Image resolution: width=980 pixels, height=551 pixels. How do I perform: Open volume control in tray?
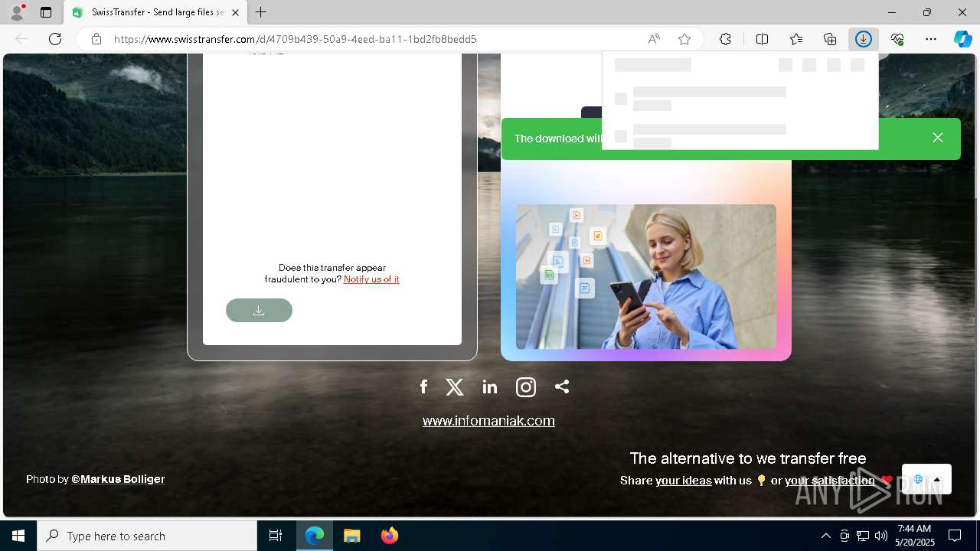[x=881, y=536]
